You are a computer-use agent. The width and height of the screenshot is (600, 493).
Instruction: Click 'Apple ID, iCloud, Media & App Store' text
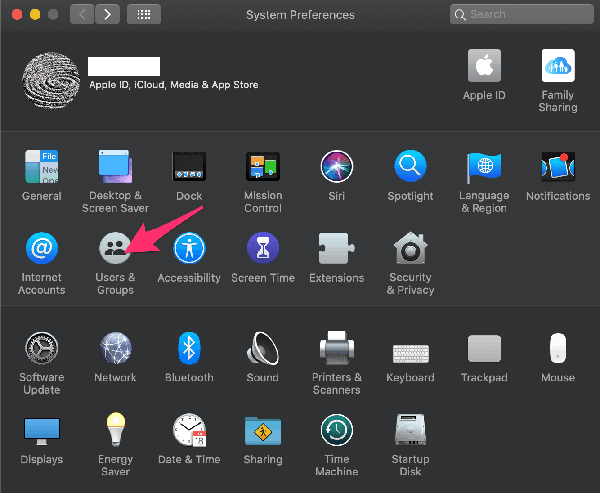[x=174, y=85]
